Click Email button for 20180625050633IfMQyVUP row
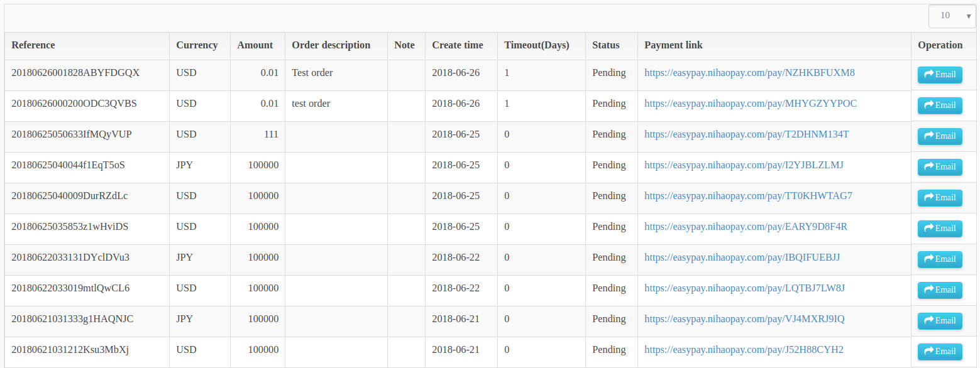The height and width of the screenshot is (368, 980). [x=940, y=136]
